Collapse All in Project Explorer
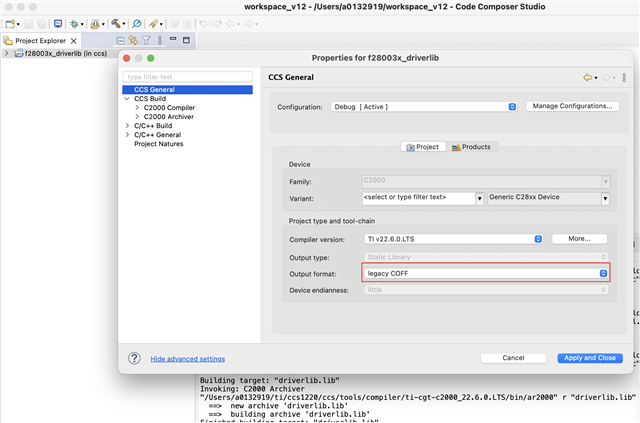The width and height of the screenshot is (640, 423). [x=120, y=40]
